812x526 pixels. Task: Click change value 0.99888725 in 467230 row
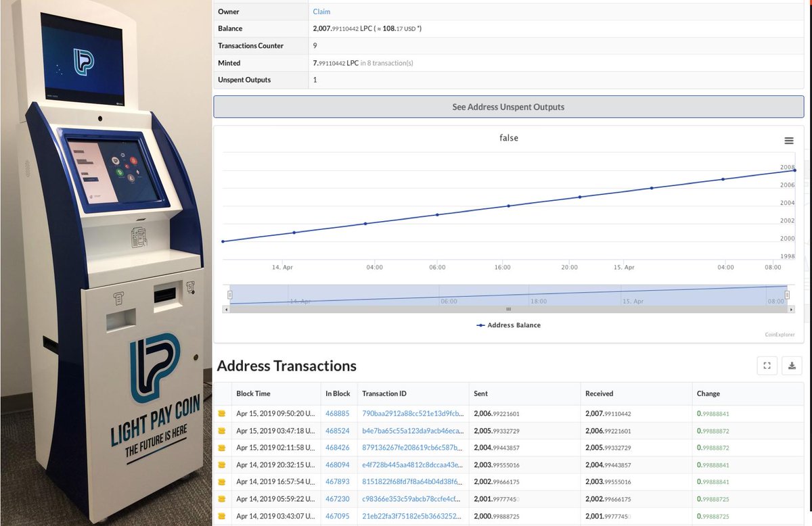pos(713,499)
